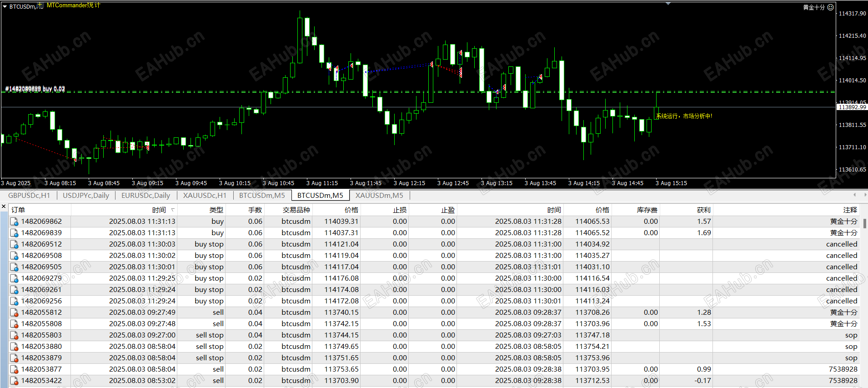Click the 注释 column header
The width and height of the screenshot is (868, 388).
(786, 210)
